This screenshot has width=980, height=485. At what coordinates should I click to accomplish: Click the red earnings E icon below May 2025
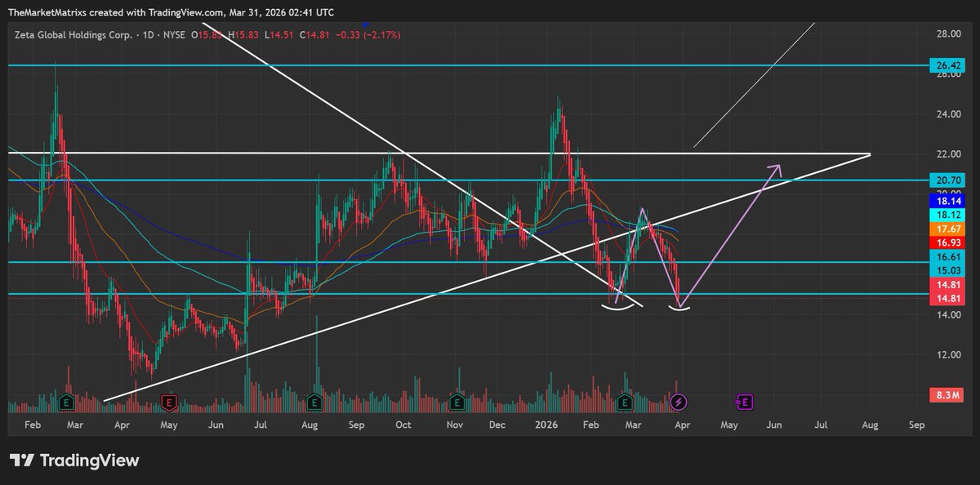click(x=168, y=401)
